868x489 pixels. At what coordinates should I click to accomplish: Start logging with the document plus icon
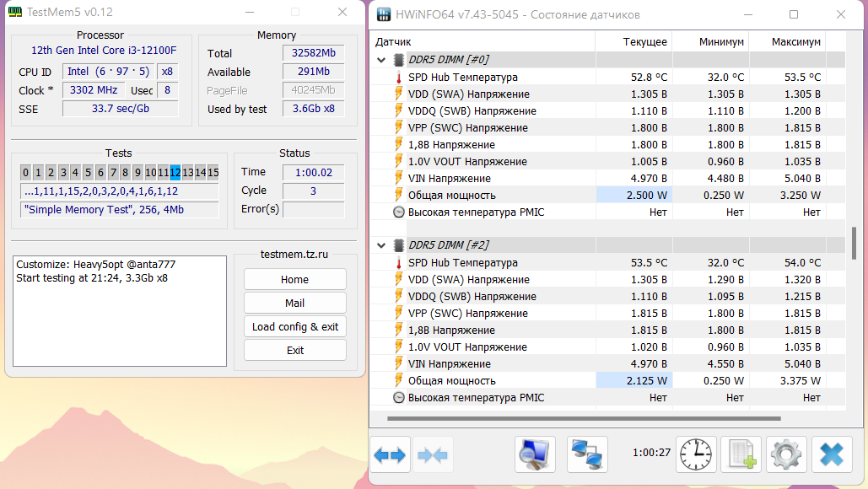pyautogui.click(x=741, y=454)
